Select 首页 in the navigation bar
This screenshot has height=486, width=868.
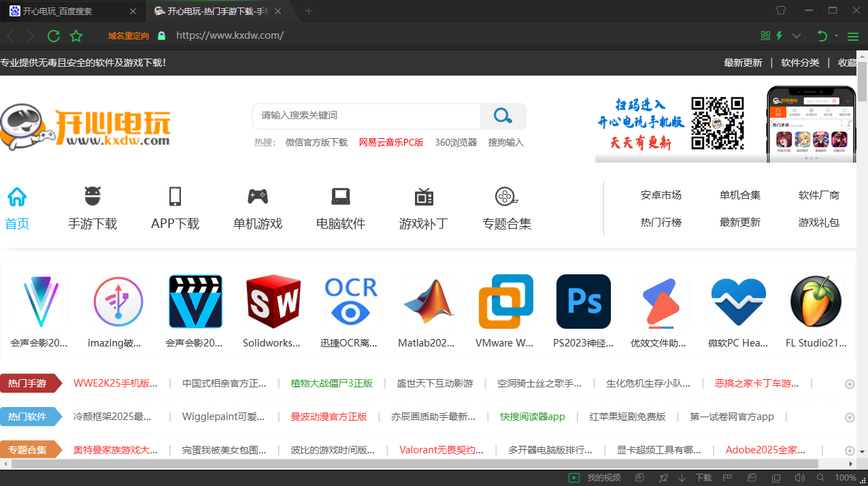[16, 208]
